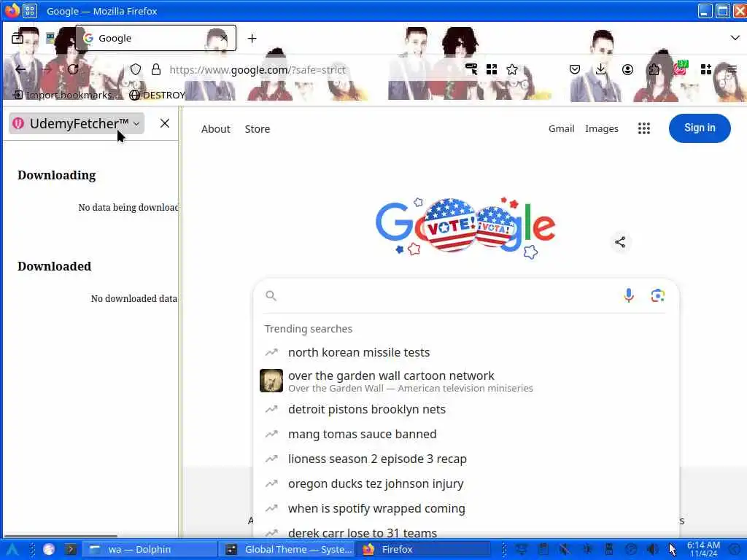Open the Firefox account icon

(627, 69)
